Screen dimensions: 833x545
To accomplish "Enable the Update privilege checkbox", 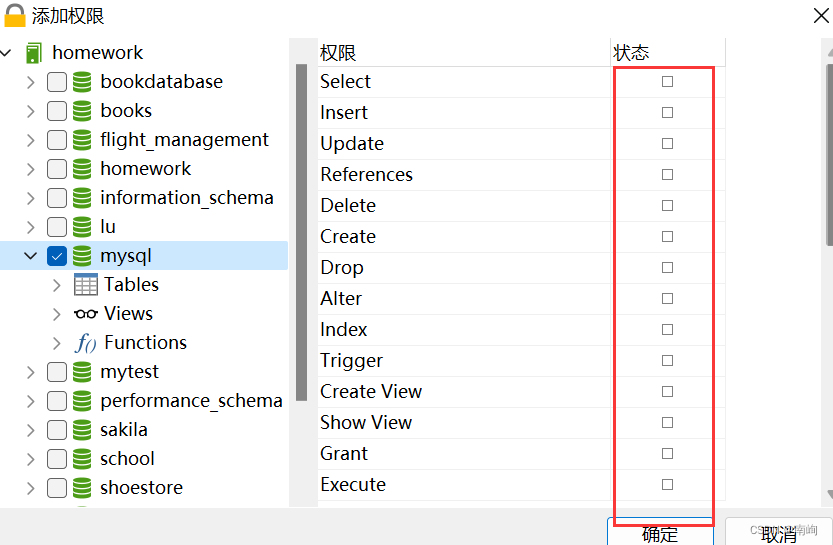I will pos(667,143).
